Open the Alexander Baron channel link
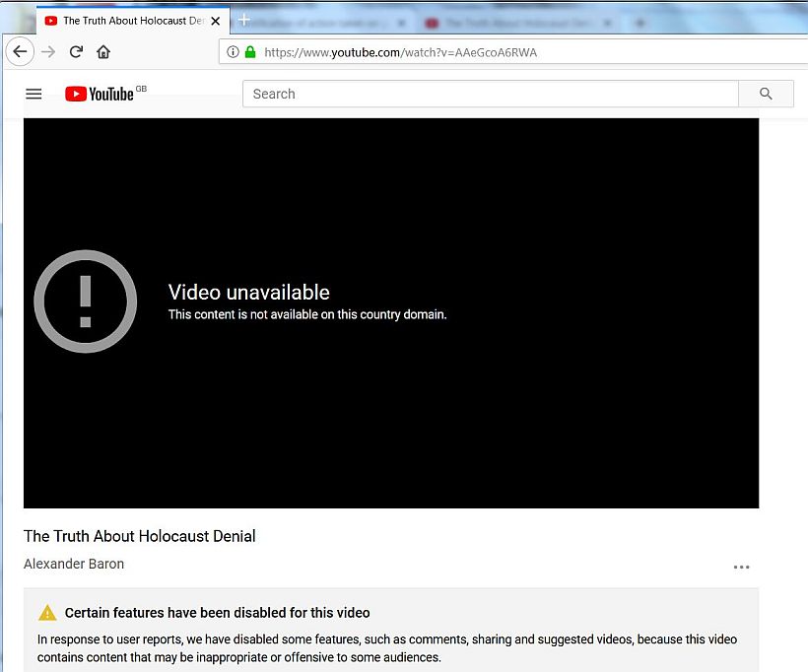The height and width of the screenshot is (672, 808). (74, 565)
